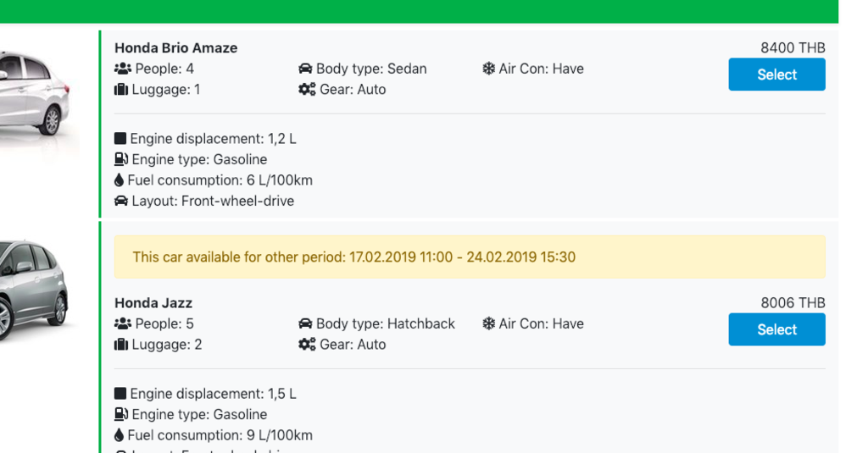The width and height of the screenshot is (868, 453).
Task: Click 'Gear: Auto' text under Honda Brio Amaze
Action: (x=353, y=89)
